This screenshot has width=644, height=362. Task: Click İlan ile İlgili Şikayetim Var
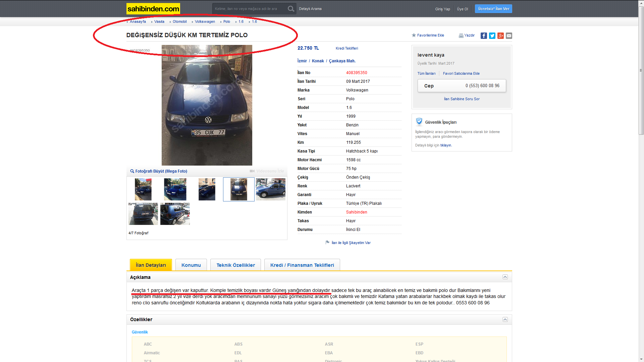click(x=351, y=243)
